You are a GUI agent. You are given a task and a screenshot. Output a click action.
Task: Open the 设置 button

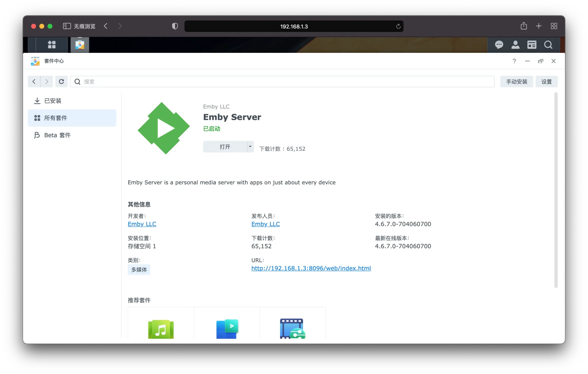(546, 82)
